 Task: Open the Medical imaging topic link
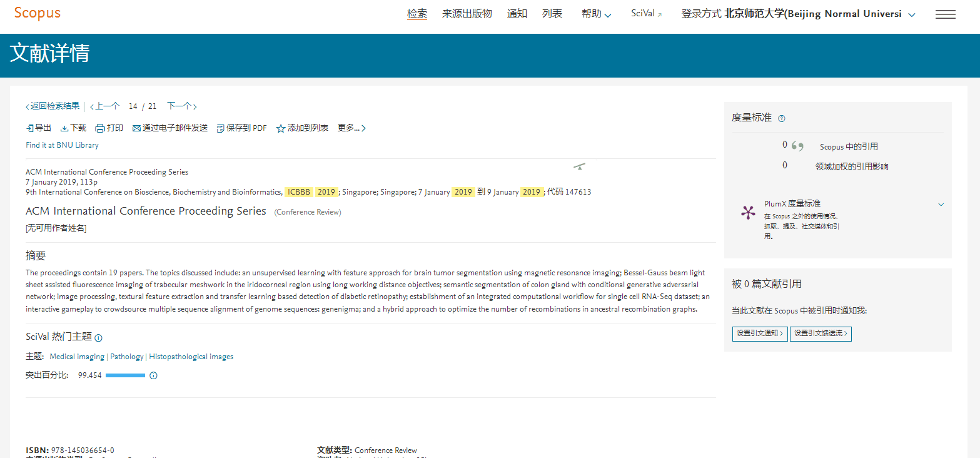point(77,357)
